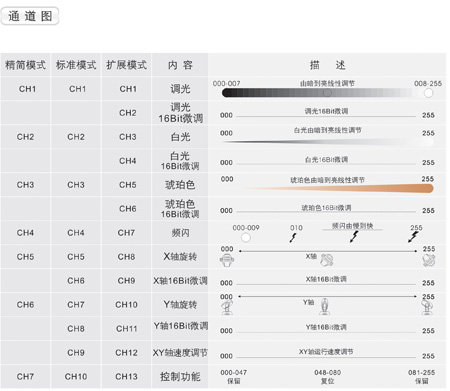The width and height of the screenshot is (450, 391).
Task: Click the 调光 content cell in CH1 row
Action: point(180,89)
